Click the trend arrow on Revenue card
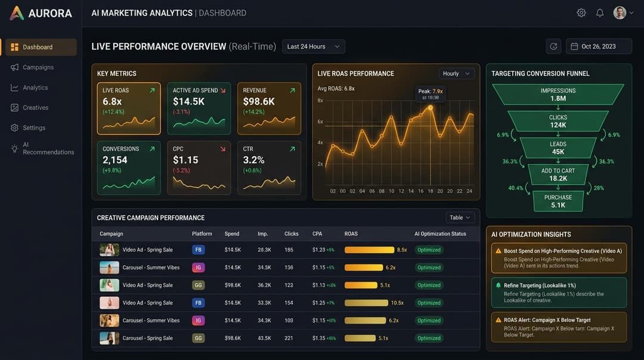Viewport: 644px width, 360px height. (x=292, y=91)
